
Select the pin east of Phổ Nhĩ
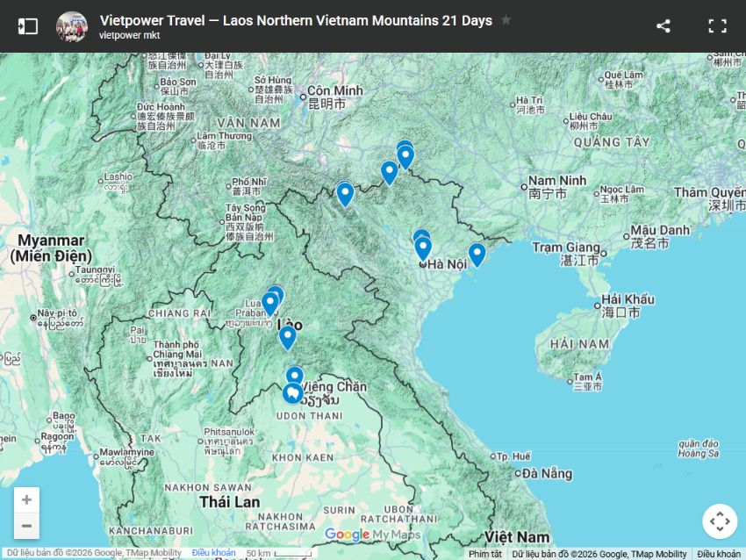coord(345,194)
